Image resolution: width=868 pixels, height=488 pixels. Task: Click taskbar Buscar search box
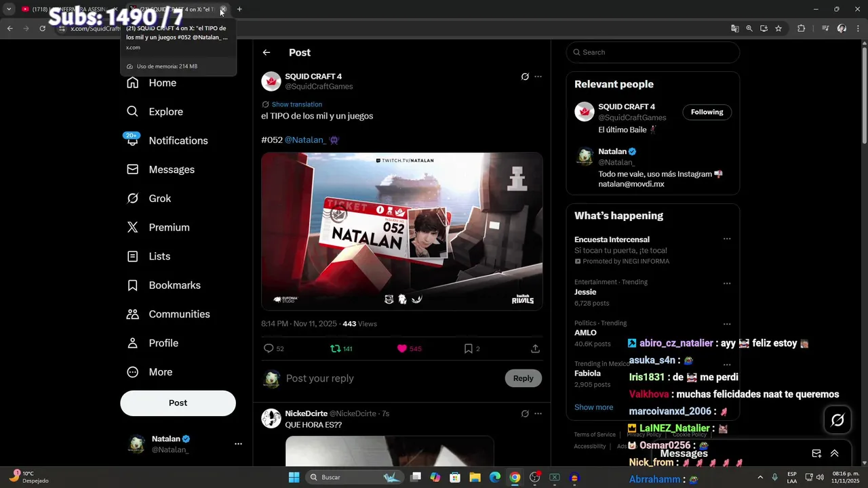pos(355,477)
